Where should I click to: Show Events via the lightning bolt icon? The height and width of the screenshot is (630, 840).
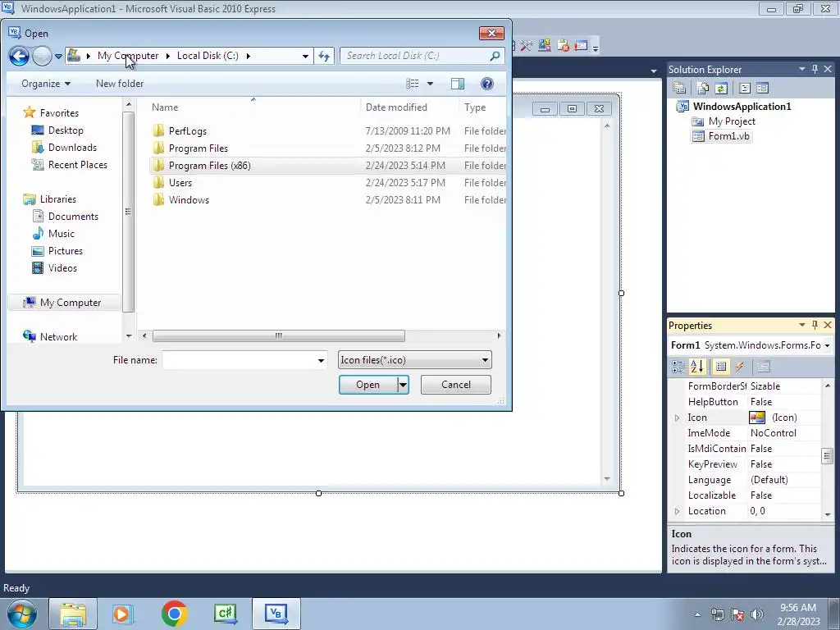pyautogui.click(x=739, y=367)
